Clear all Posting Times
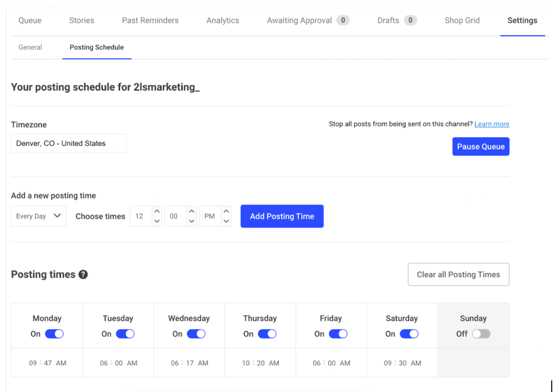Image resolution: width=559 pixels, height=392 pixels. click(458, 274)
